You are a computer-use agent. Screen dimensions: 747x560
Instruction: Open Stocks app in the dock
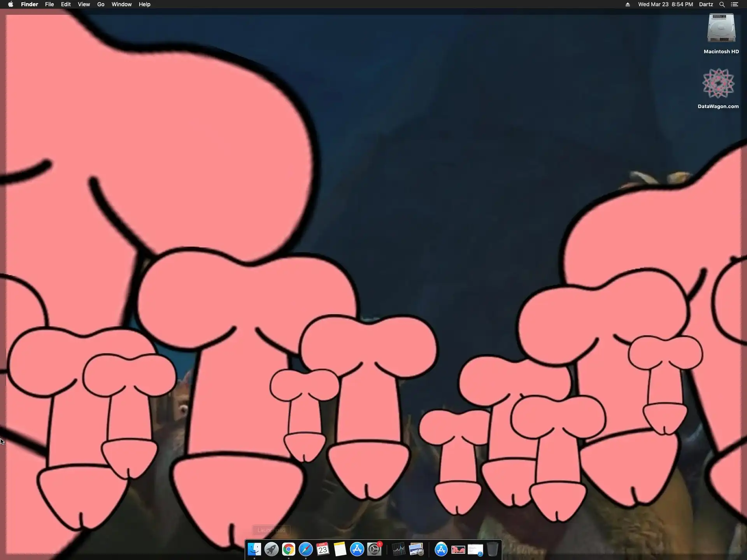(x=399, y=549)
